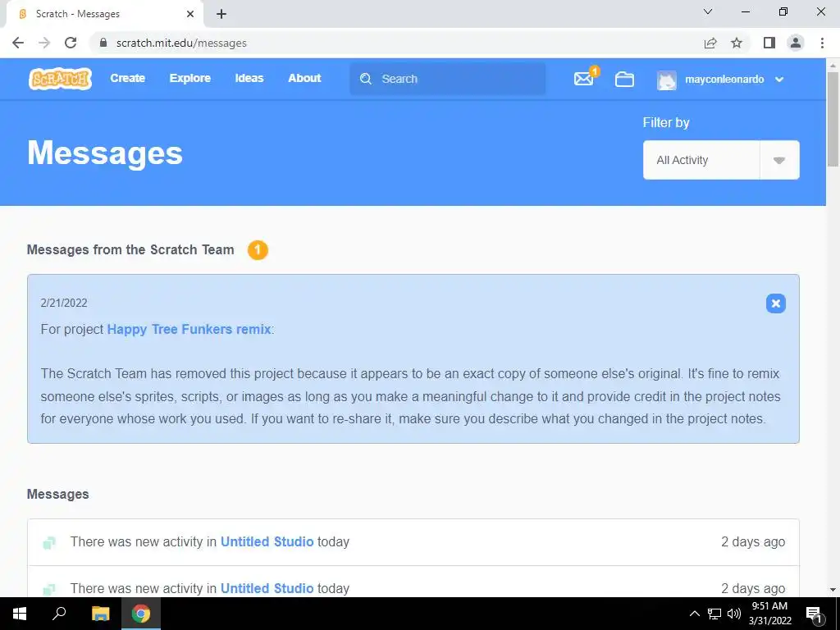840x630 pixels.
Task: Expand the mayconleonardo account dropdown
Action: point(779,80)
